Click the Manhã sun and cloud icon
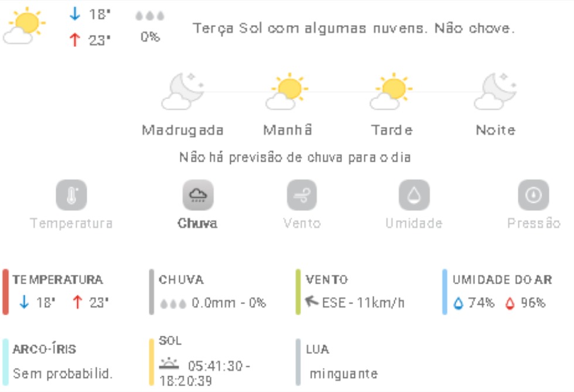The height and width of the screenshot is (392, 574). [288, 92]
